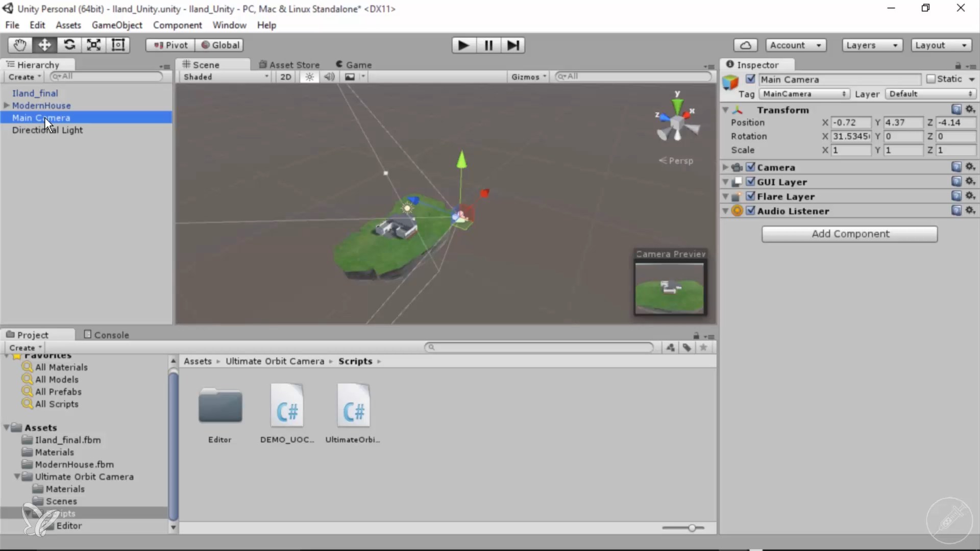Image resolution: width=980 pixels, height=551 pixels.
Task: Select the Rotate tool
Action: 69,45
